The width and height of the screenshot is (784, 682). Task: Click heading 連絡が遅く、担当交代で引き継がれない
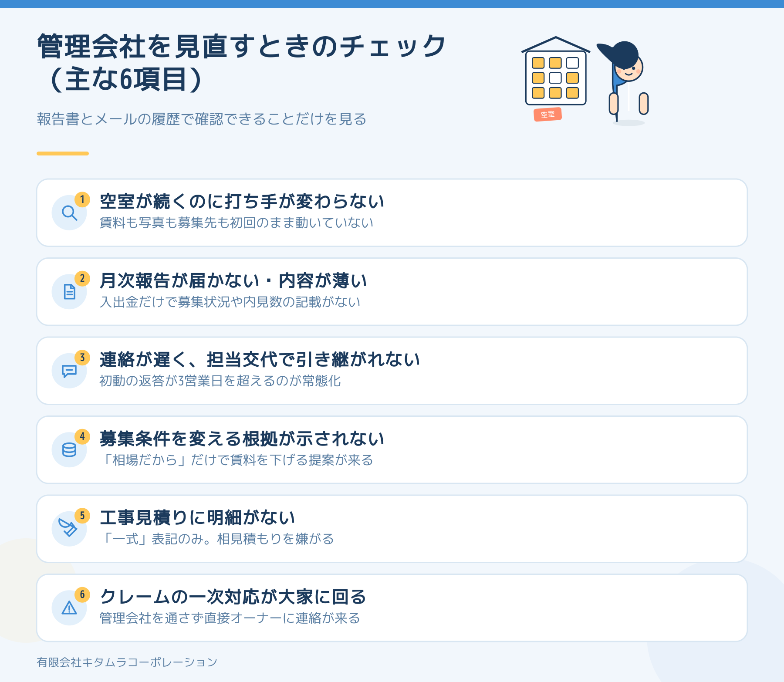(x=260, y=360)
